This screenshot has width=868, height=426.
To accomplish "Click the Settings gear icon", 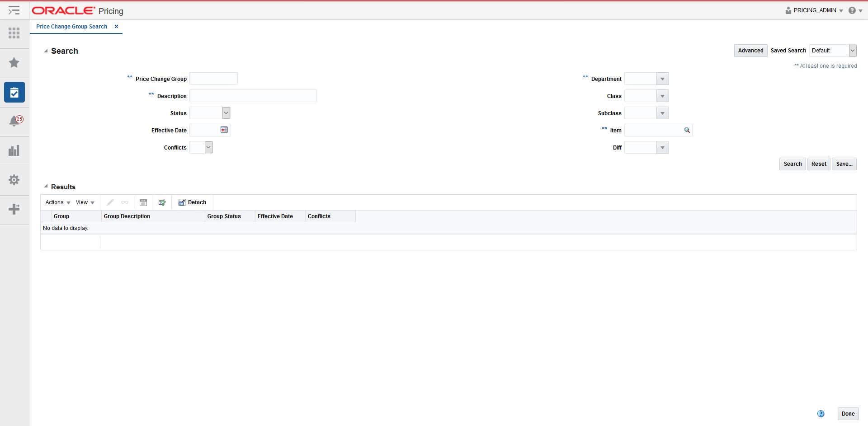I will point(14,180).
